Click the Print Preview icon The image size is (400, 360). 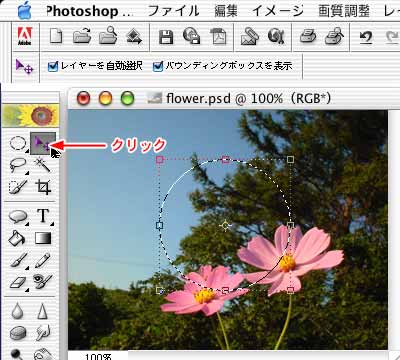[334, 36]
